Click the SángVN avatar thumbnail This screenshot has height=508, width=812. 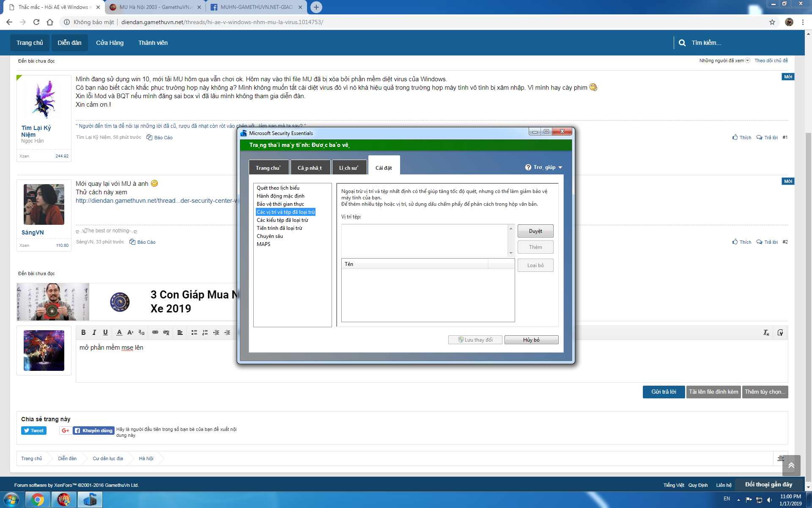(44, 204)
